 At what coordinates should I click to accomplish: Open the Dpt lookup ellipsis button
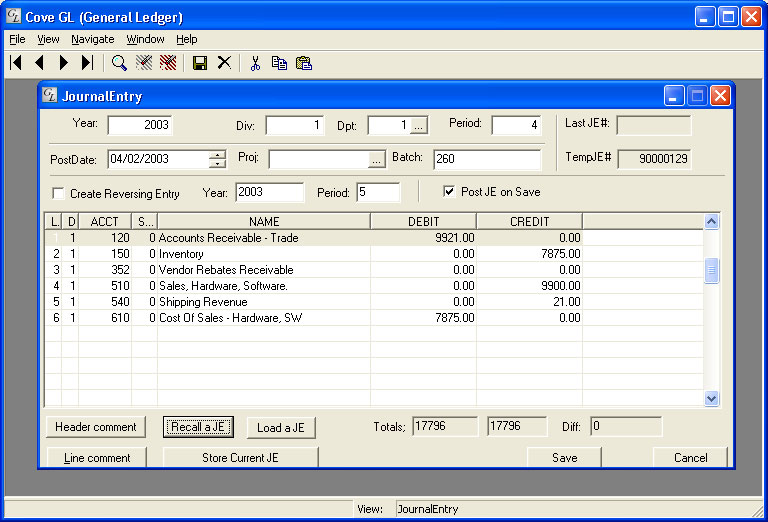418,126
